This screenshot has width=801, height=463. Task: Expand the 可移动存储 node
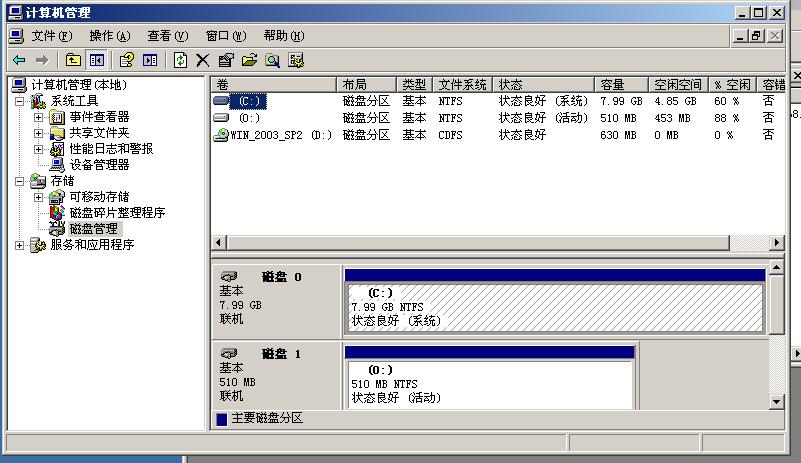pyautogui.click(x=38, y=197)
